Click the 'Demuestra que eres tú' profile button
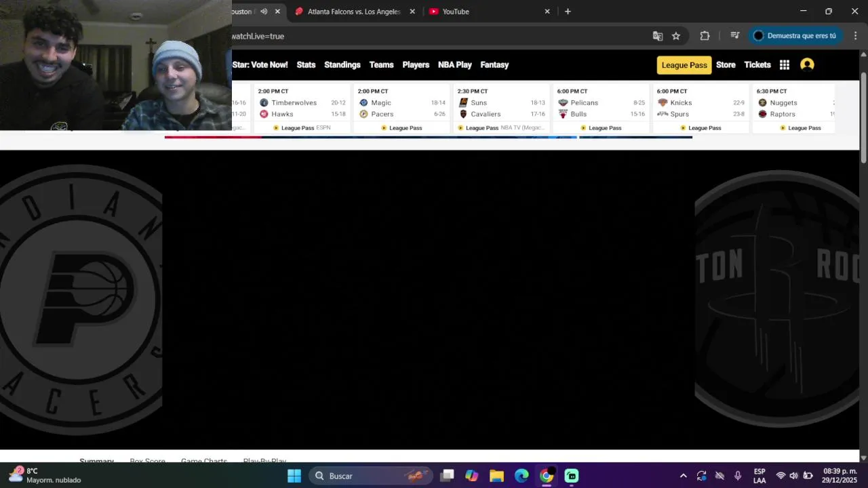Viewport: 868px width, 488px height. 795,36
